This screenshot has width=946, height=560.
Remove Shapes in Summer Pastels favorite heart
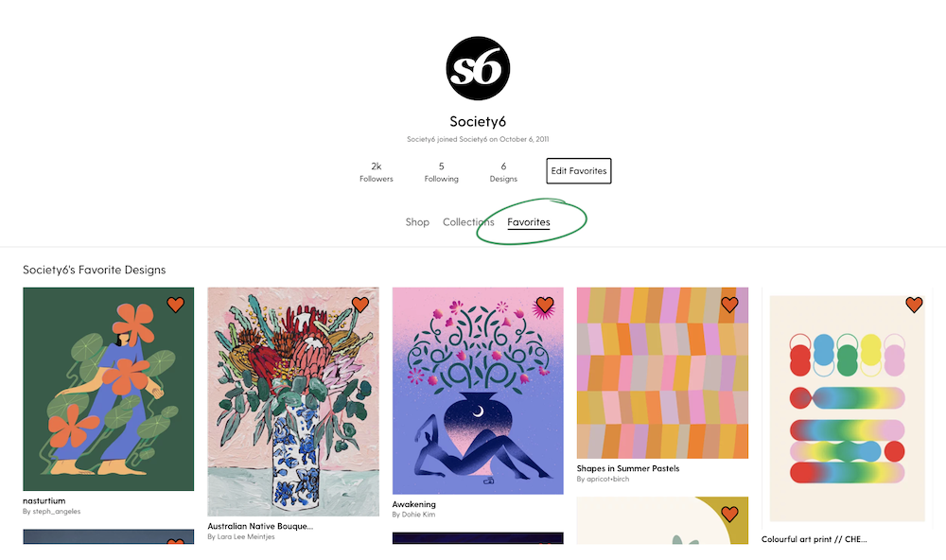729,305
